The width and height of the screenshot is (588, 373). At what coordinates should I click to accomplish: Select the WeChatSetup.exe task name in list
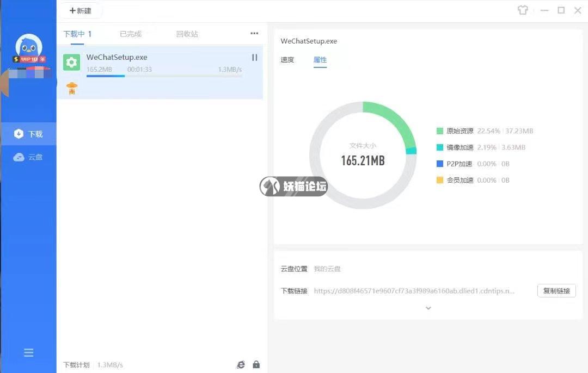click(117, 57)
